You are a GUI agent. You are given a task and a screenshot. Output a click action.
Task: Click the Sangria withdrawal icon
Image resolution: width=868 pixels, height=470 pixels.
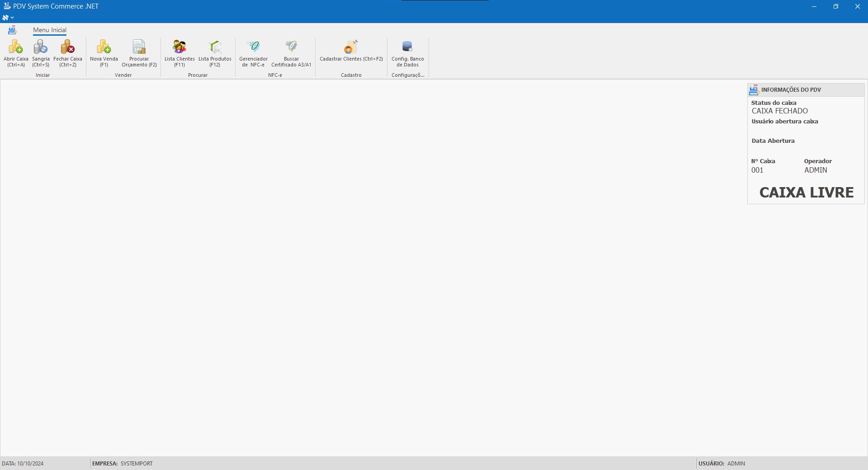[41, 53]
